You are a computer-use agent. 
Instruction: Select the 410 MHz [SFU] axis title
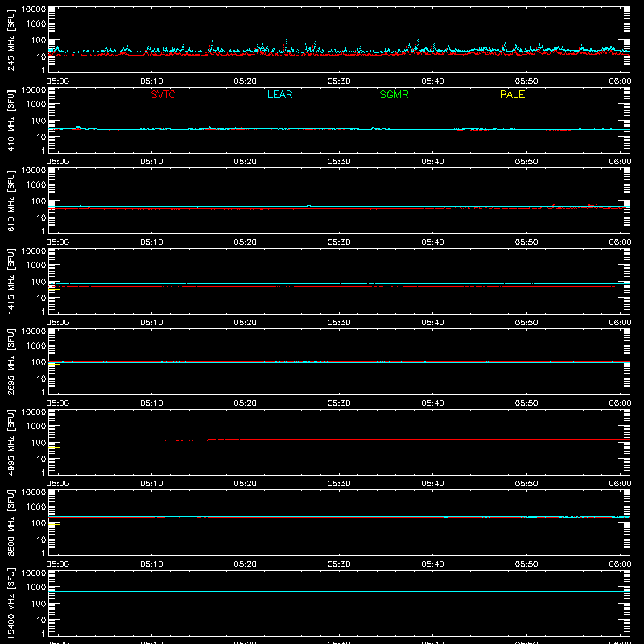coord(10,121)
